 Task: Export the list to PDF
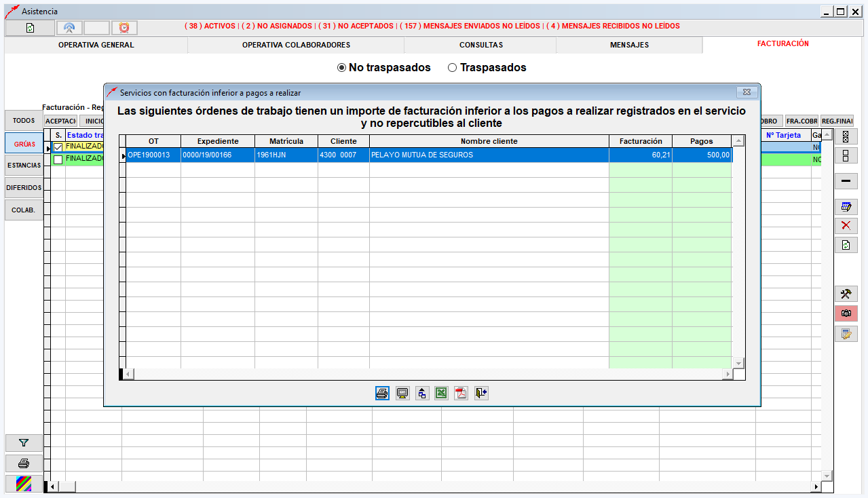pyautogui.click(x=461, y=393)
